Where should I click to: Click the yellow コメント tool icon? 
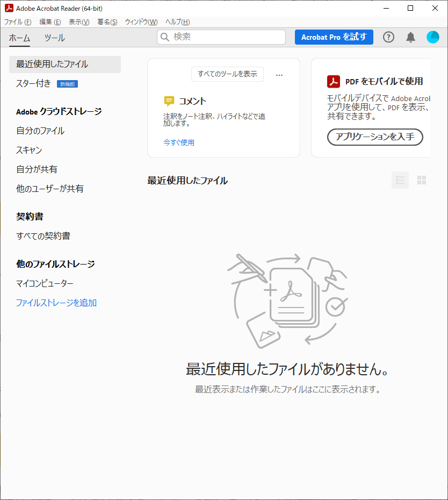pos(169,101)
